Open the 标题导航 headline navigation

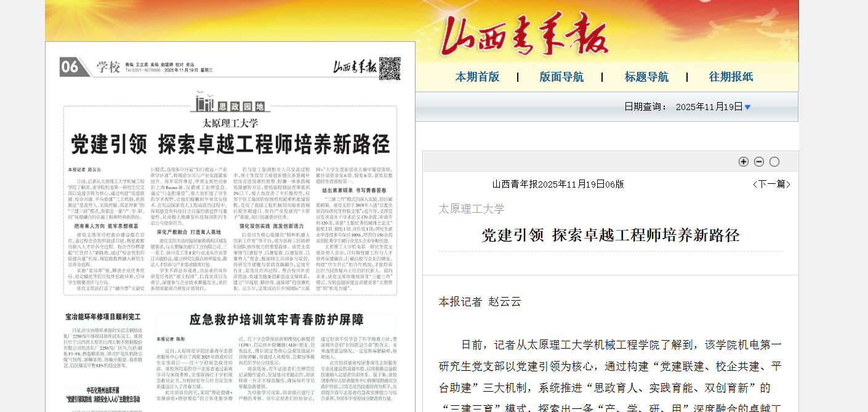click(646, 77)
